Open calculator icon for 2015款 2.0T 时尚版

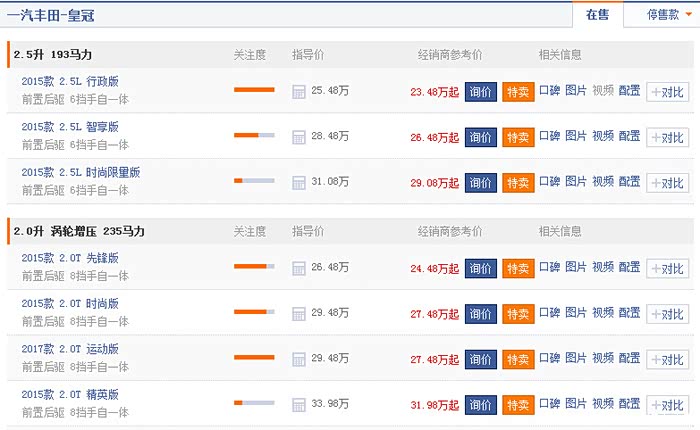pyautogui.click(x=299, y=314)
